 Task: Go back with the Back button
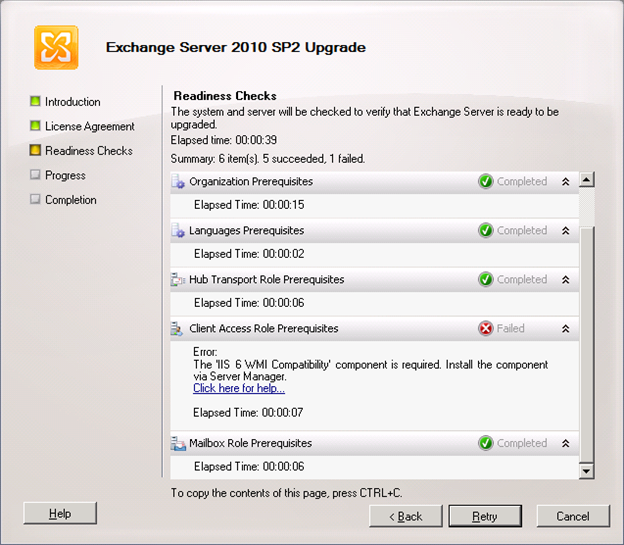click(x=406, y=516)
